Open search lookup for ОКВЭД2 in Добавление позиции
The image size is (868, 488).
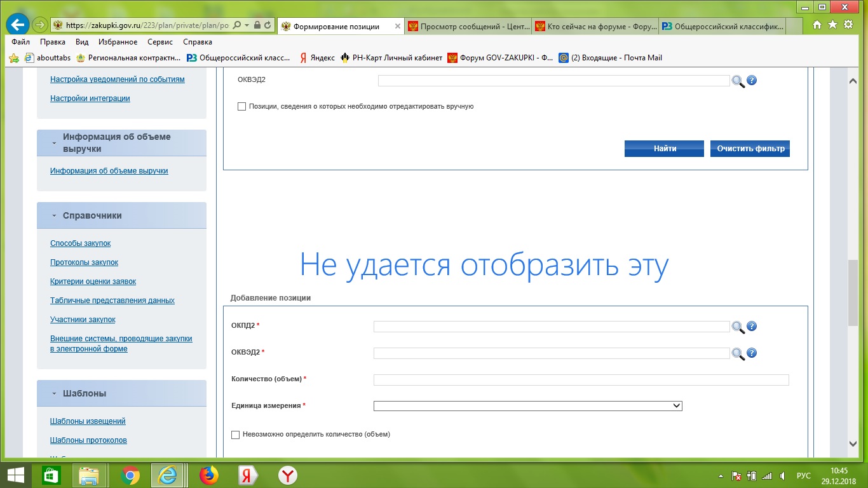[x=737, y=354]
